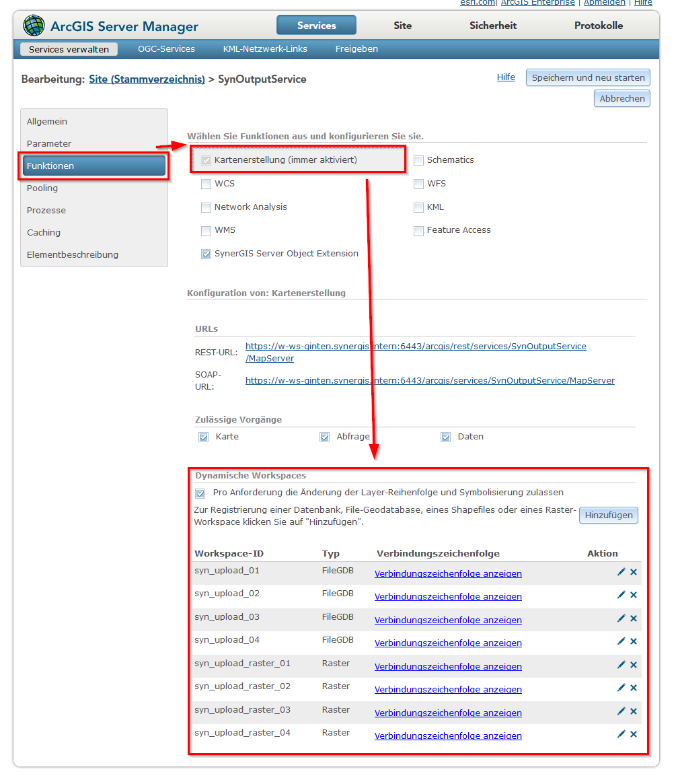
Task: Show the Verbindungszeichenfolge for syn_upload_01
Action: [448, 573]
